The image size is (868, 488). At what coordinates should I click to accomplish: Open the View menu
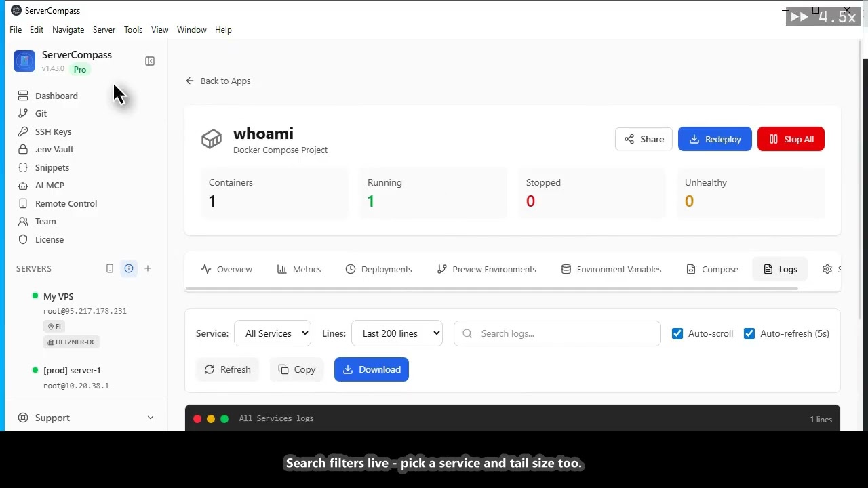(160, 30)
